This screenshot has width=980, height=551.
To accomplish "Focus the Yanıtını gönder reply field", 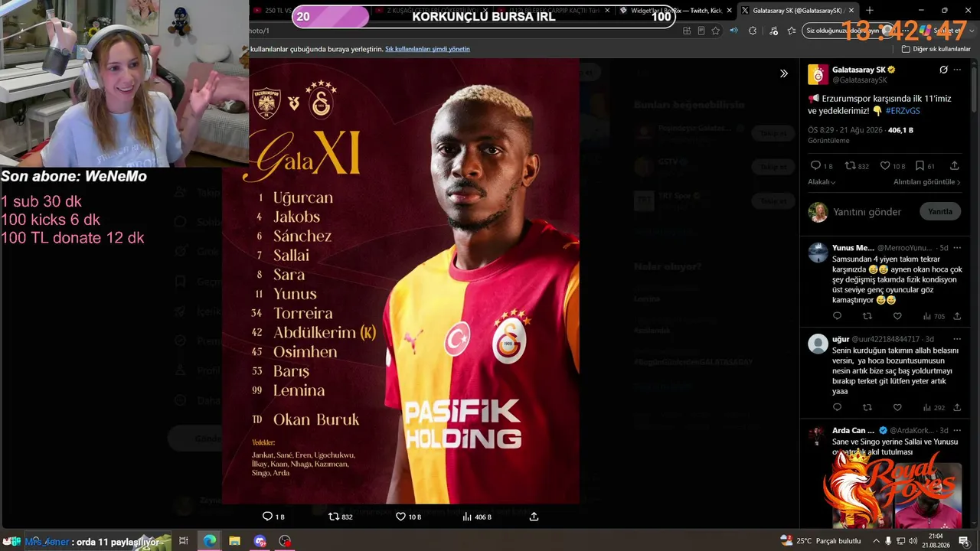I will point(867,212).
